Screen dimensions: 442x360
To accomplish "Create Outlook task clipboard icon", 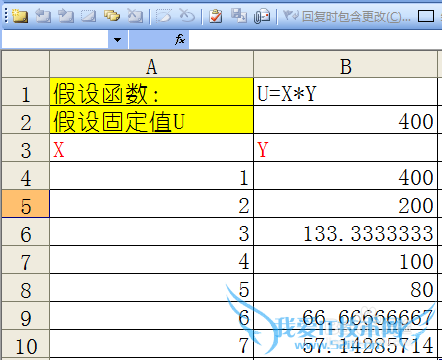I will click(x=216, y=16).
